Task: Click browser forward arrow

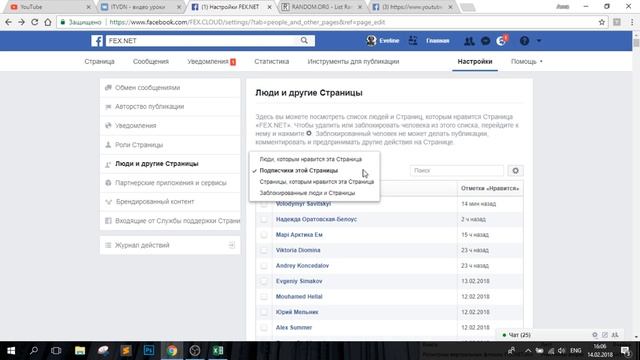Action: [x=22, y=22]
